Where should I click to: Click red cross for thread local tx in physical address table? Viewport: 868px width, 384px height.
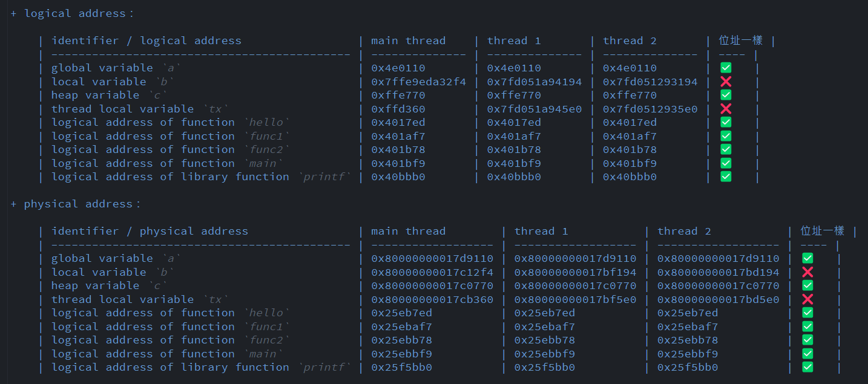point(807,299)
